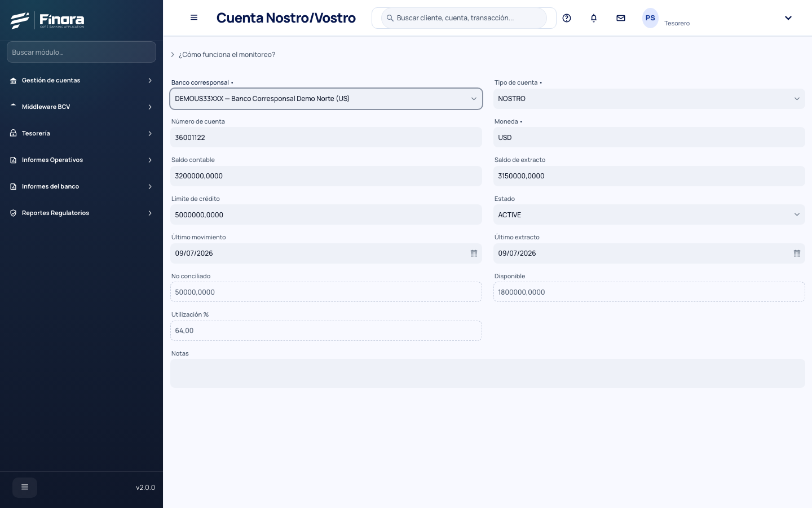The width and height of the screenshot is (812, 508).
Task: Click the Reportes Regulatorios shield icon
Action: pos(13,213)
